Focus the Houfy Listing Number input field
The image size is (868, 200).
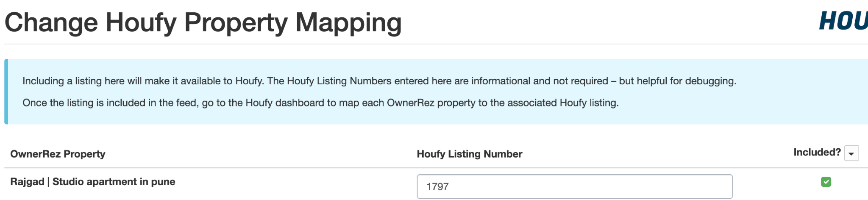[x=574, y=186]
